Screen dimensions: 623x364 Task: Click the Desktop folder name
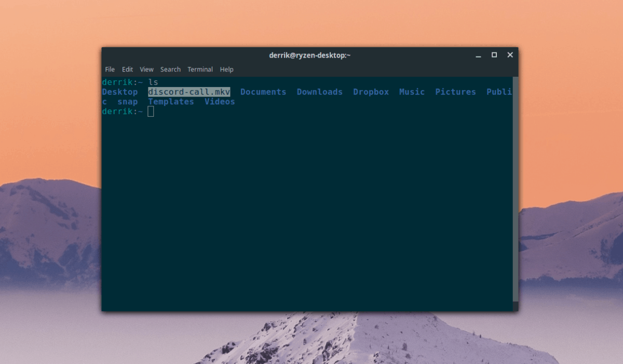[x=119, y=92]
